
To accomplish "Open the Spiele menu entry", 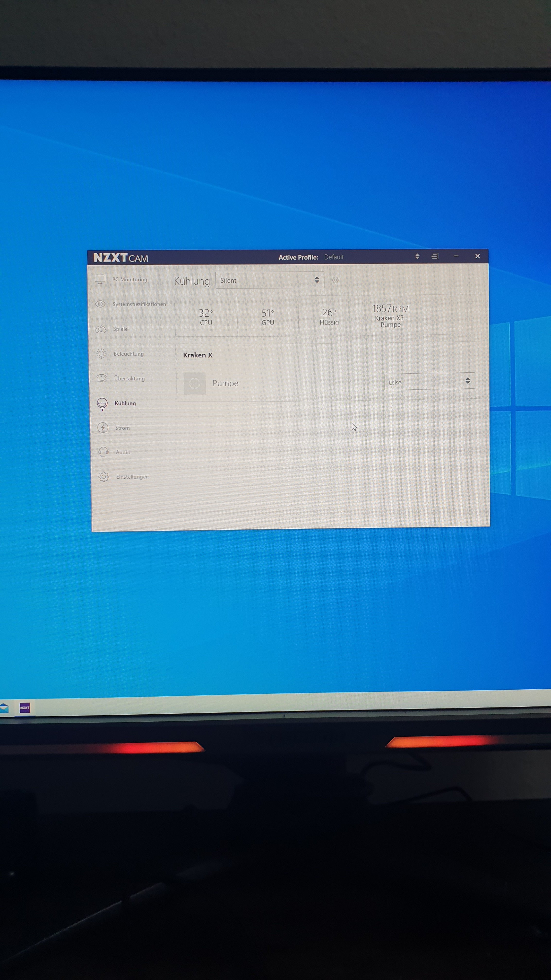I will (120, 329).
